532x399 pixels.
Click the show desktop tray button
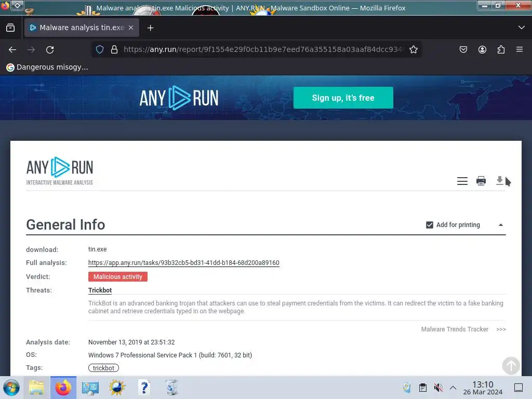pos(518,388)
